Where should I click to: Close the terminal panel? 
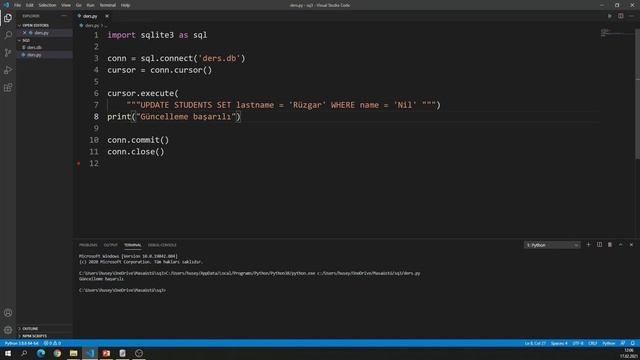[x=631, y=244]
